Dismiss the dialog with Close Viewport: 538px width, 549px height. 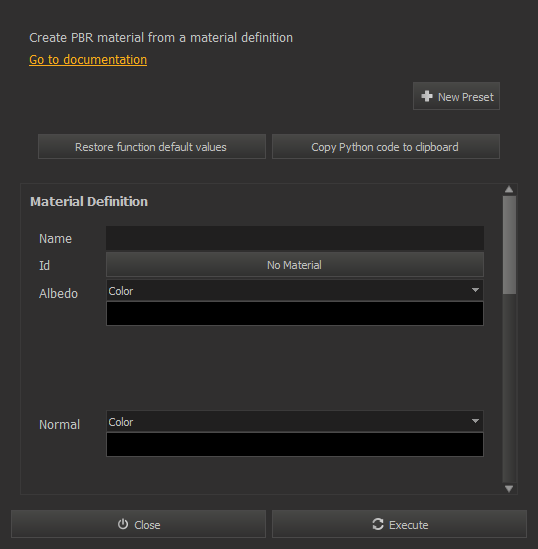[x=138, y=524]
